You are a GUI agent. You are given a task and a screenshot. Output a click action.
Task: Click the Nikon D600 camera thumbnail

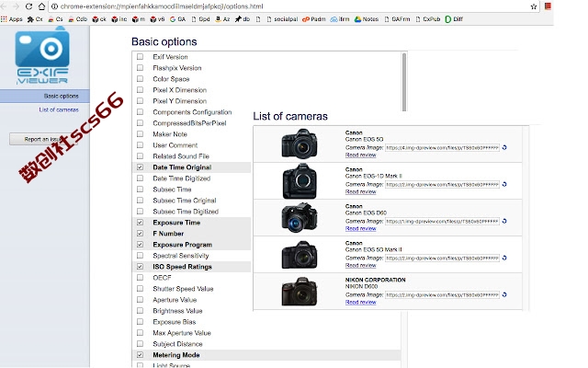tap(300, 292)
